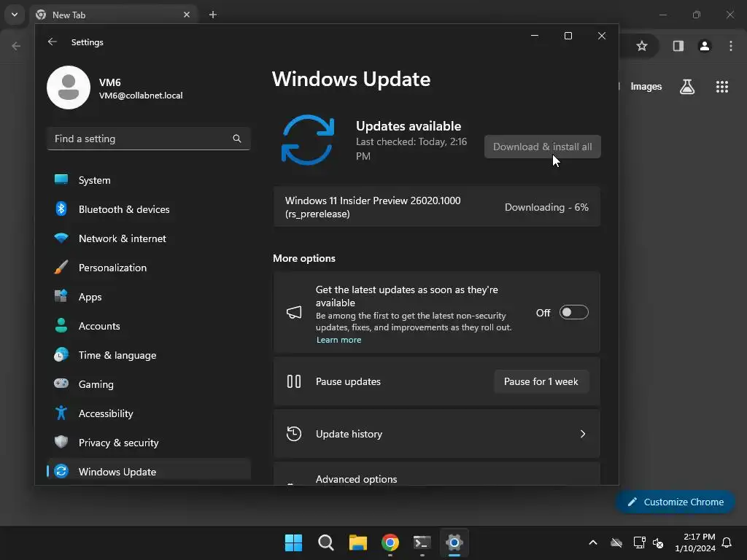Screen dimensions: 747x560
Task: Click Pause for 1 week button
Action: [541, 381]
